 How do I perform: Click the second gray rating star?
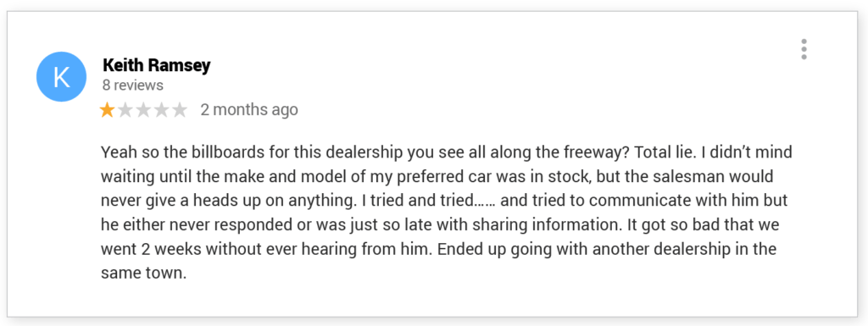click(x=125, y=110)
